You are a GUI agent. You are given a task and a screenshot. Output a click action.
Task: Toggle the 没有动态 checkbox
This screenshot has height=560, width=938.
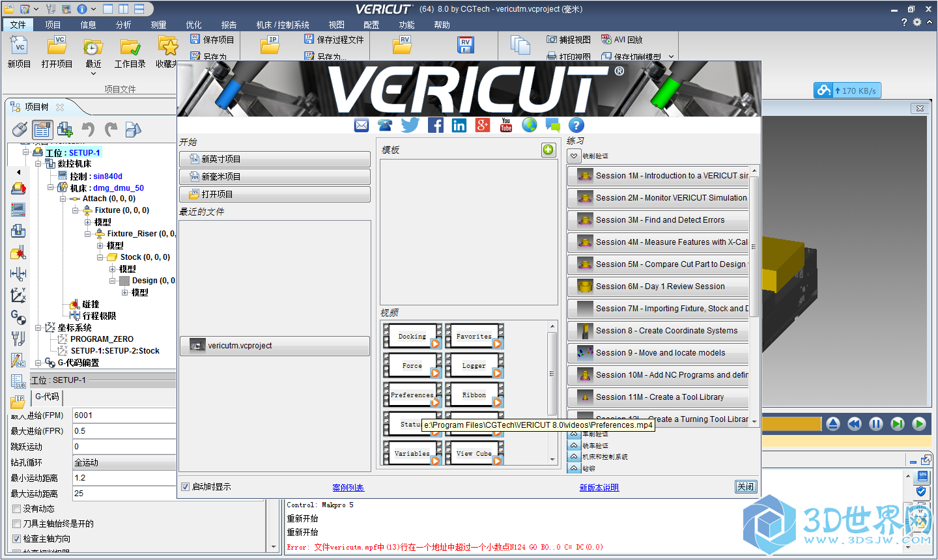17,509
